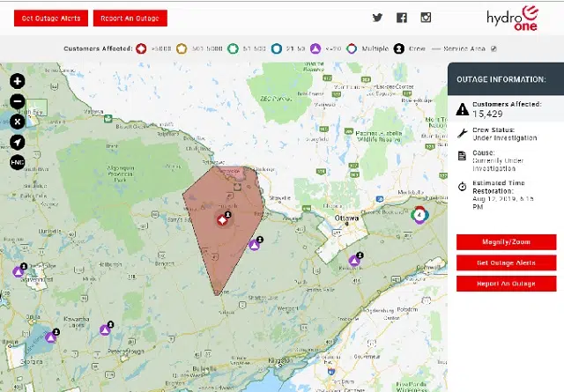
Task: Click the Magnify/Zoom button in outage panel
Action: [506, 242]
